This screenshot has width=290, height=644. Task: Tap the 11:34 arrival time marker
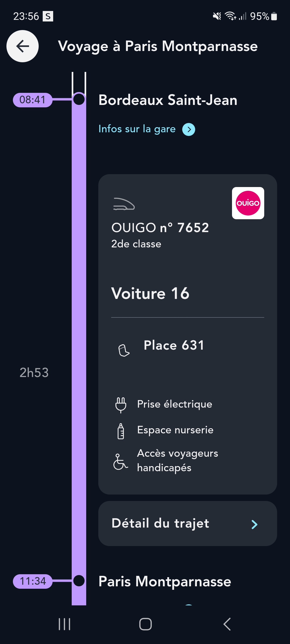(32, 581)
